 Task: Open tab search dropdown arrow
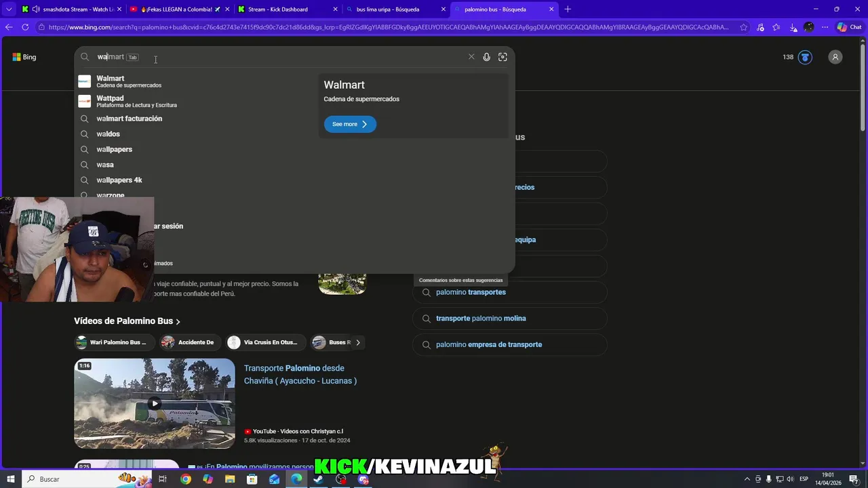tap(9, 9)
